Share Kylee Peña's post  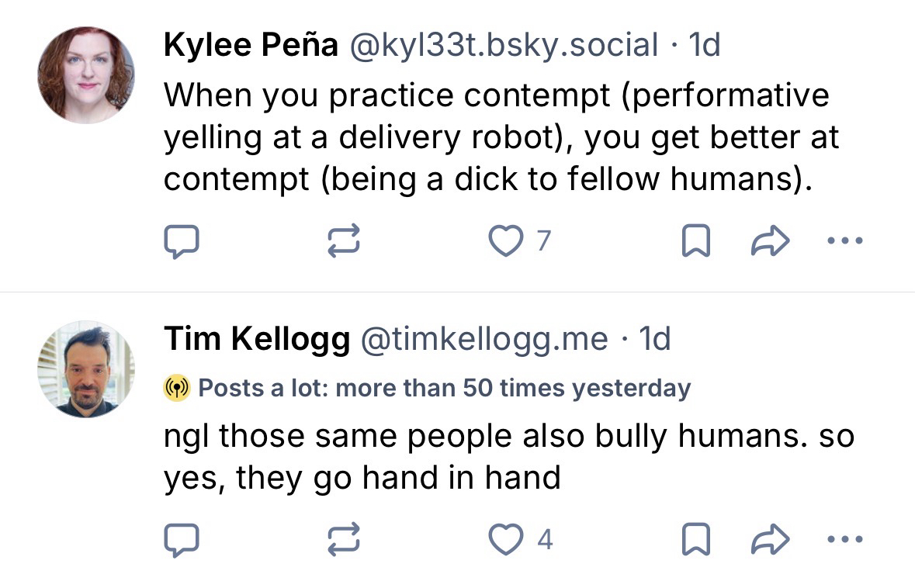771,243
